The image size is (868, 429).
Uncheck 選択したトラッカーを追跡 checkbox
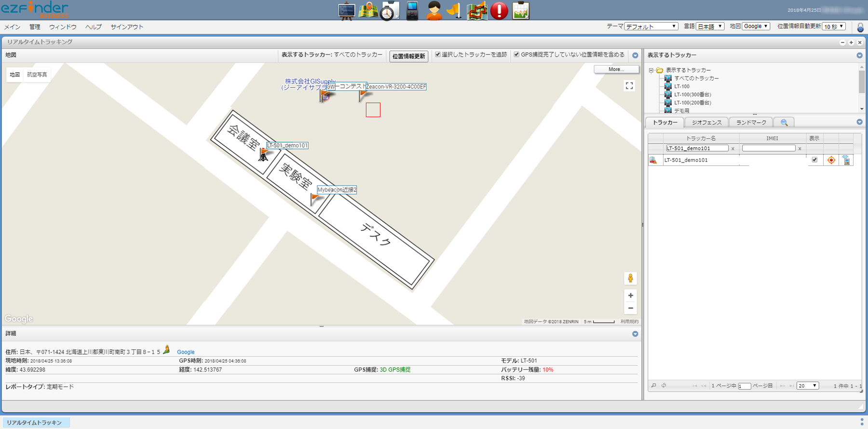438,54
